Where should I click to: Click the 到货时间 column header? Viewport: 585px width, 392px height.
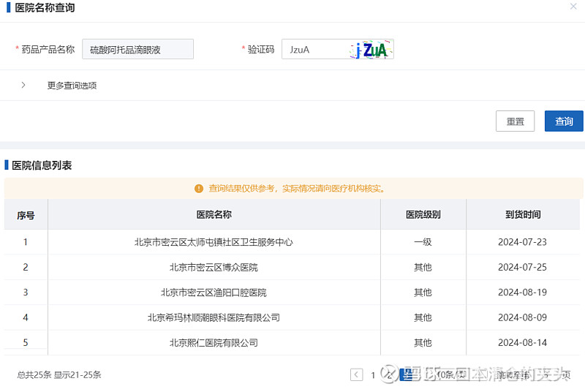click(522, 215)
